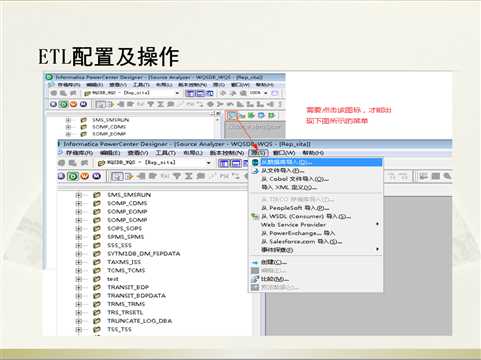Choose 比较(M) menu entry
The image size is (481, 360).
(x=316, y=279)
